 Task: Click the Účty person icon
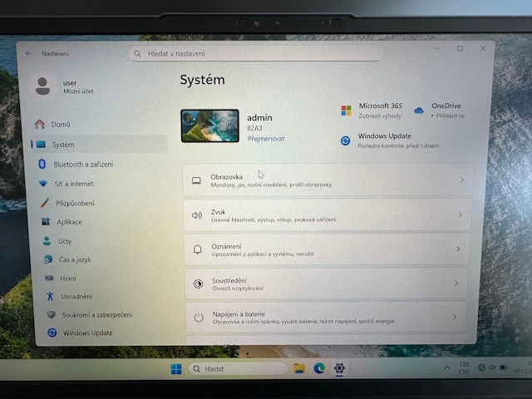pyautogui.click(x=47, y=241)
